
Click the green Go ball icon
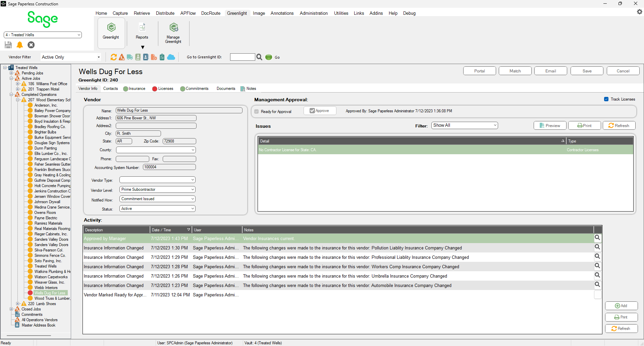pos(269,57)
